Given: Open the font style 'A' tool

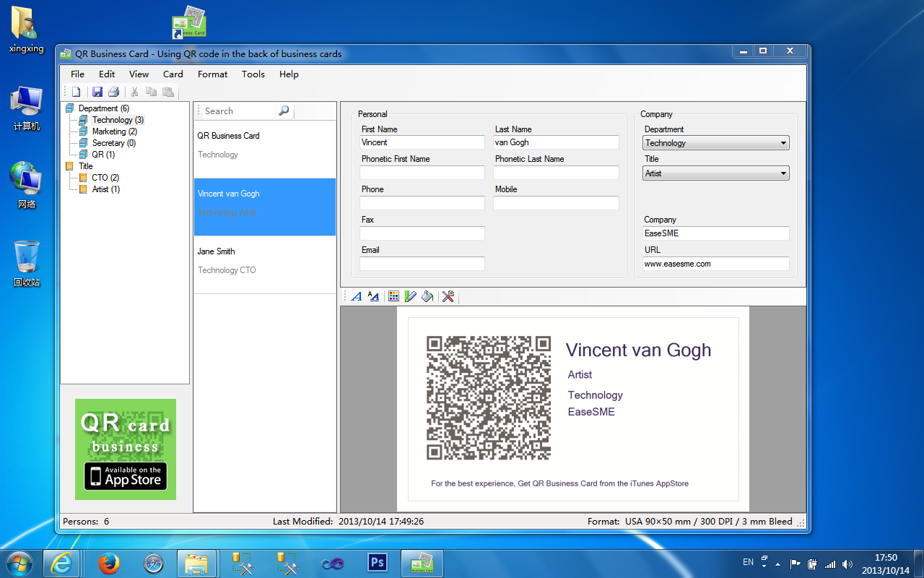Looking at the screenshot, I should click(356, 296).
